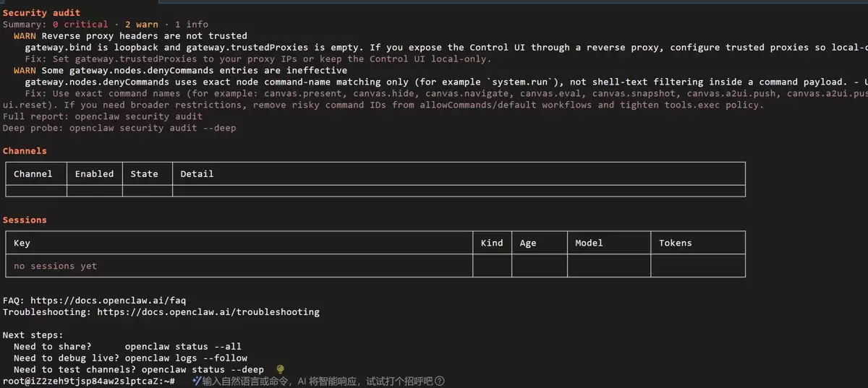868x388 pixels.
Task: Click the State column header
Action: pos(144,173)
